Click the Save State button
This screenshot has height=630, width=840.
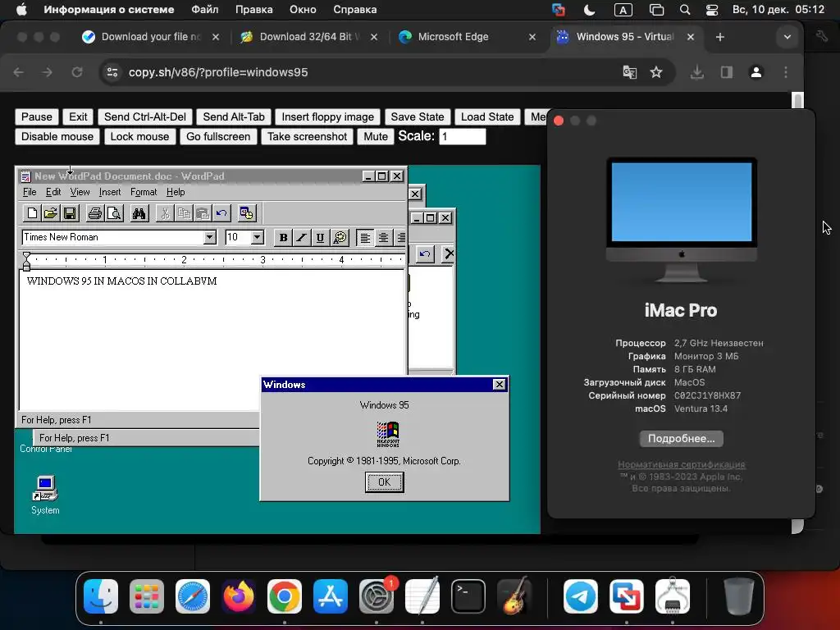pyautogui.click(x=418, y=116)
